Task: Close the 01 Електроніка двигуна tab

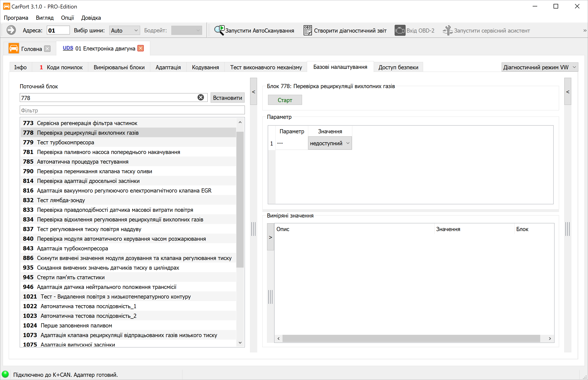Action: click(x=141, y=48)
